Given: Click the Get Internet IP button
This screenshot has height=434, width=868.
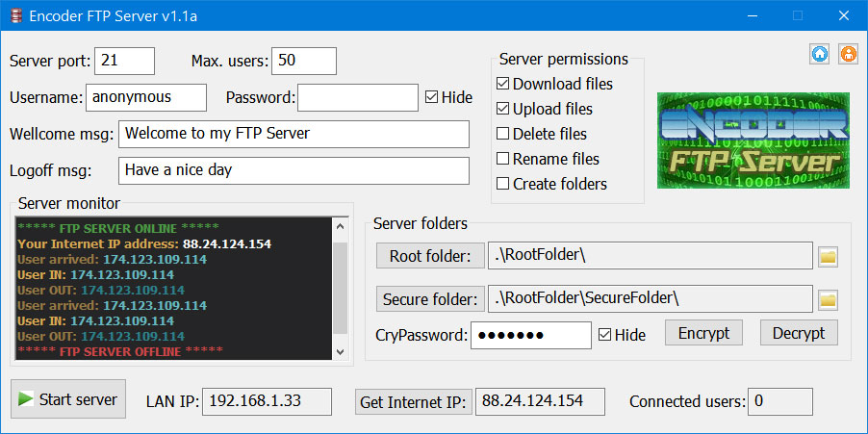Looking at the screenshot, I should [x=414, y=402].
